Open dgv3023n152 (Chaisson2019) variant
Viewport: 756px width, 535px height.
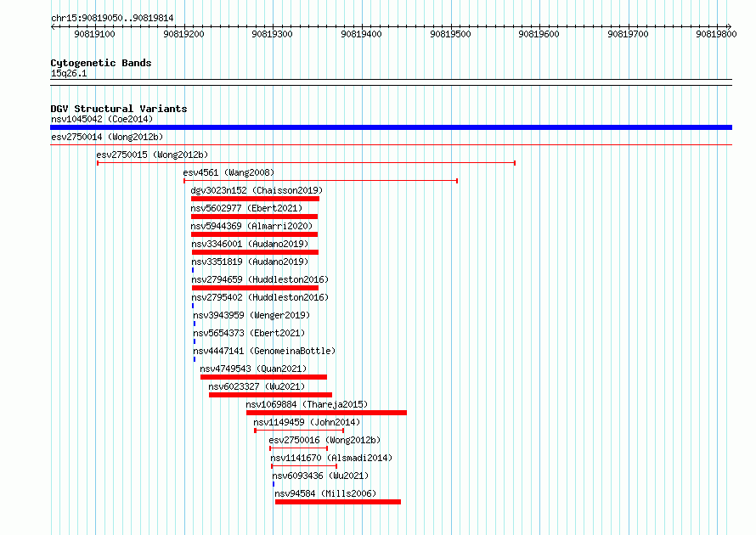[257, 190]
